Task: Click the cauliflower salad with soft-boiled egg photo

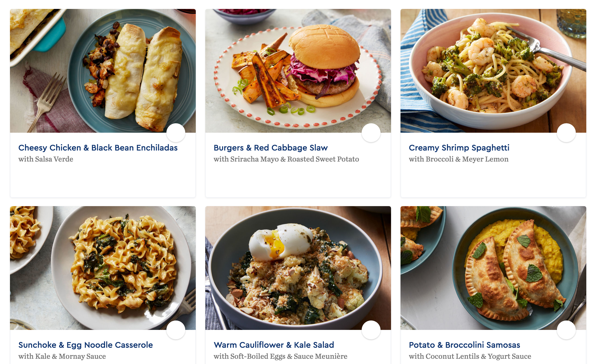Action: pyautogui.click(x=298, y=268)
